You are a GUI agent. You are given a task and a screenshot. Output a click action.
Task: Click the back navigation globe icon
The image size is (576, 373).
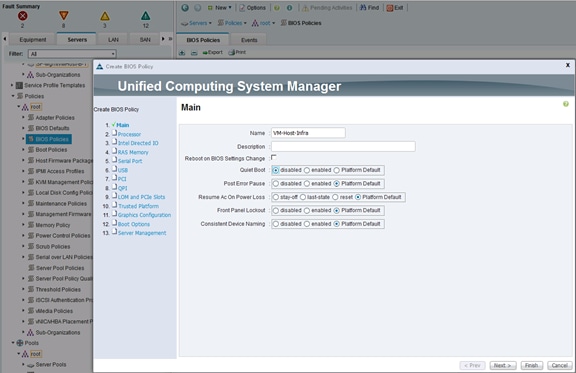[185, 7]
